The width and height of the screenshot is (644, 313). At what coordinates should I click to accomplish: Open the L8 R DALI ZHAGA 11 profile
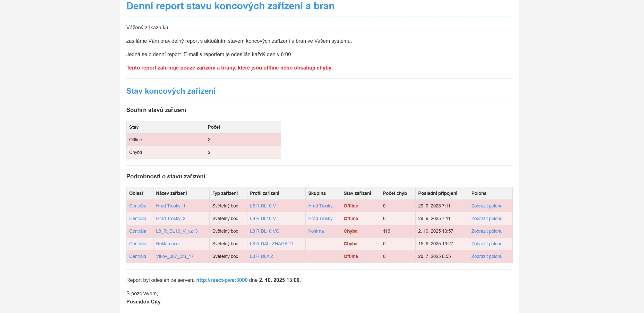click(x=271, y=244)
